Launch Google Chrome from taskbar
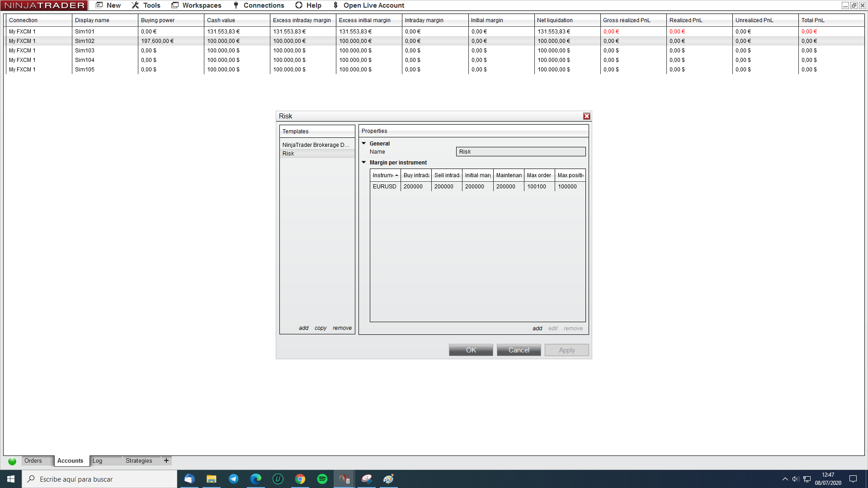 click(x=300, y=479)
